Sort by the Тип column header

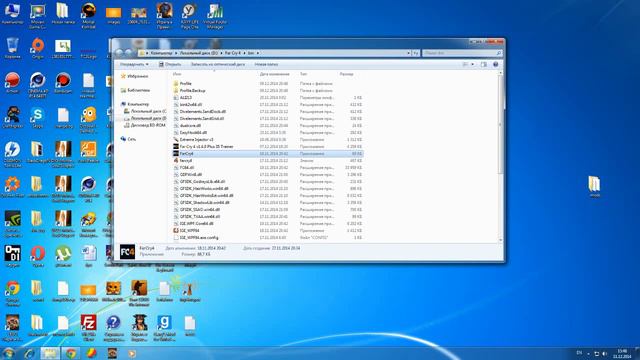tap(303, 74)
